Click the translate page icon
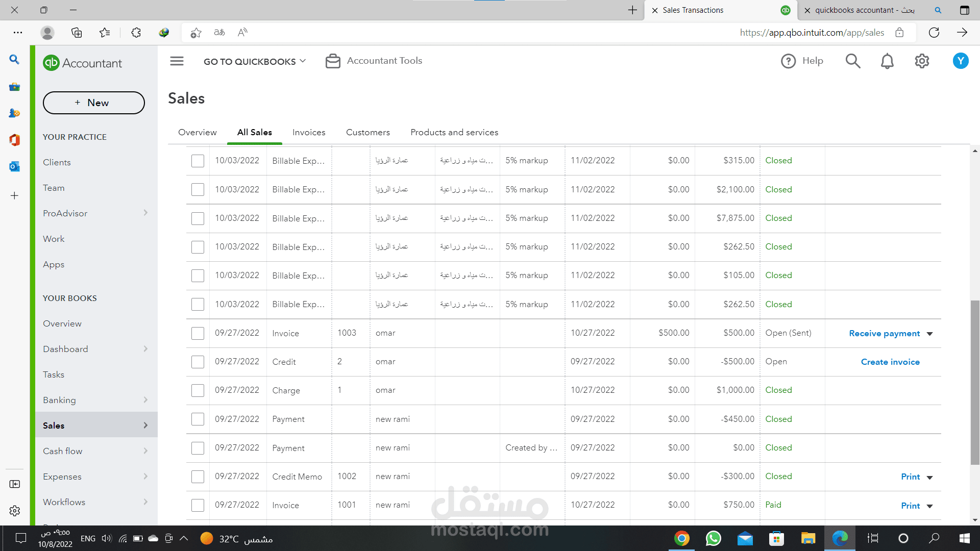This screenshot has height=551, width=980. pos(219,33)
